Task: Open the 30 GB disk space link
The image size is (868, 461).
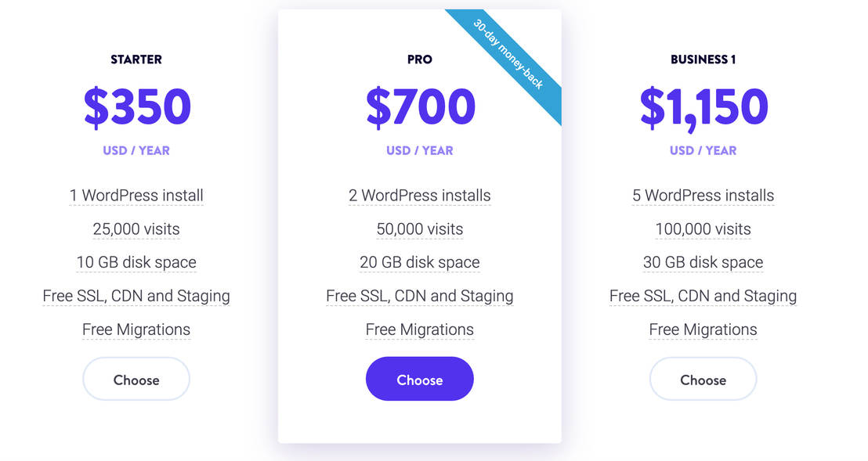Action: [x=703, y=262]
